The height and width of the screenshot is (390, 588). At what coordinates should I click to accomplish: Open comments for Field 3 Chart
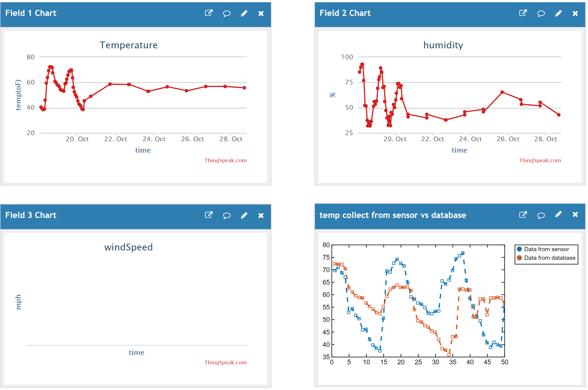click(227, 215)
